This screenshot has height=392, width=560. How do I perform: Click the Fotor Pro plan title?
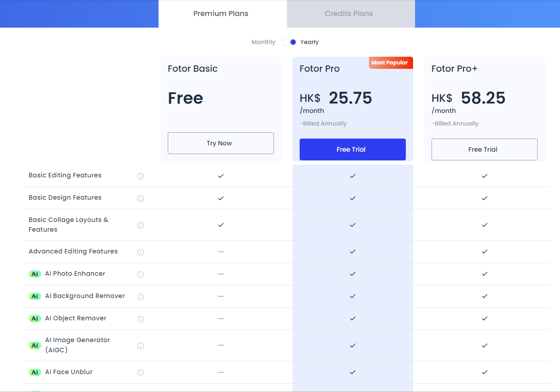coord(320,68)
